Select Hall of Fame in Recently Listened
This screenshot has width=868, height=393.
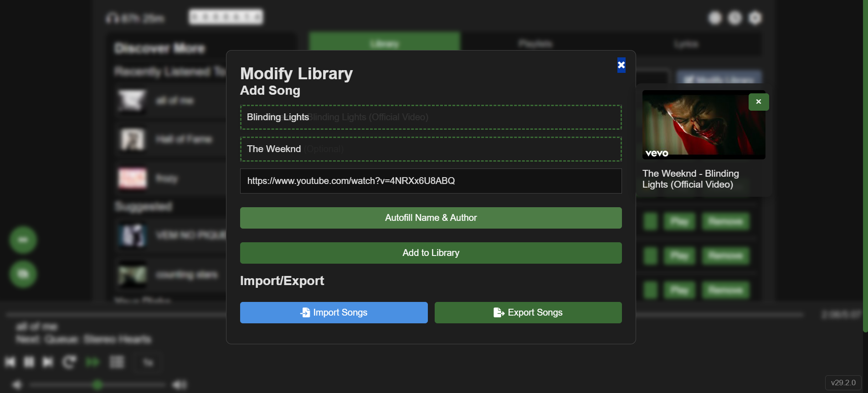[171, 139]
